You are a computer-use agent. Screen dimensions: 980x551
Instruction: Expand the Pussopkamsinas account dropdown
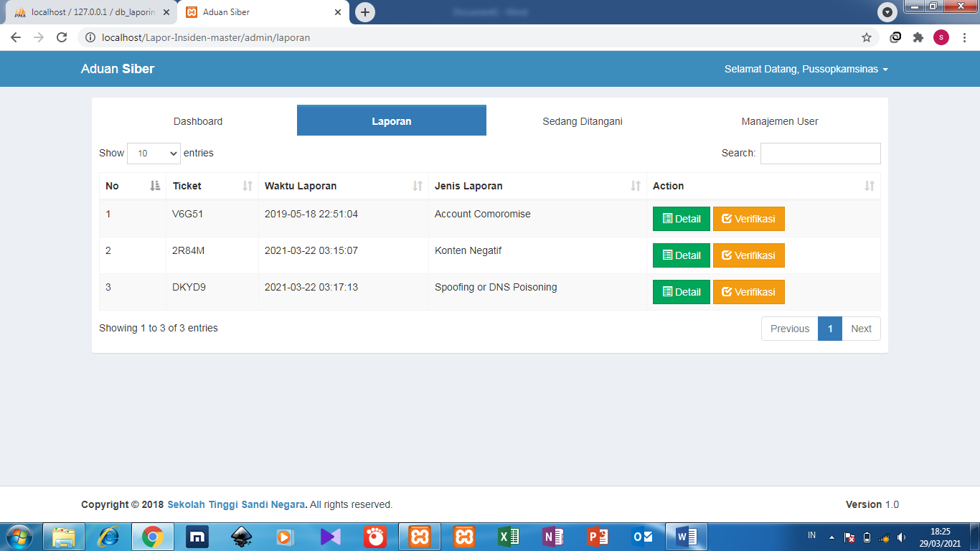pyautogui.click(x=806, y=69)
